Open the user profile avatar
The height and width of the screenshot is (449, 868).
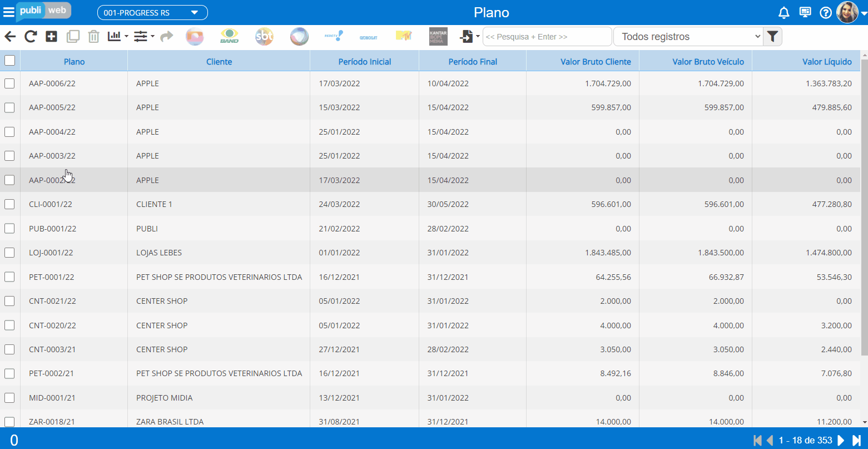(x=847, y=12)
